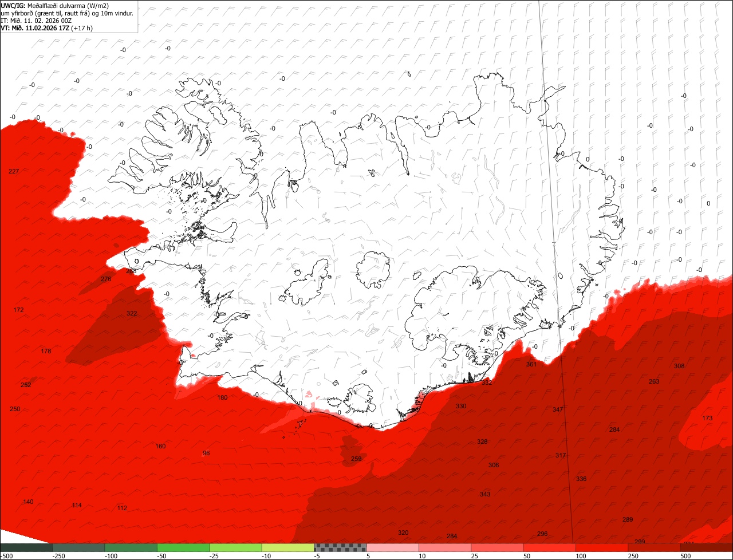Click the '-25' legend scale label
The width and height of the screenshot is (733, 560).
click(215, 556)
